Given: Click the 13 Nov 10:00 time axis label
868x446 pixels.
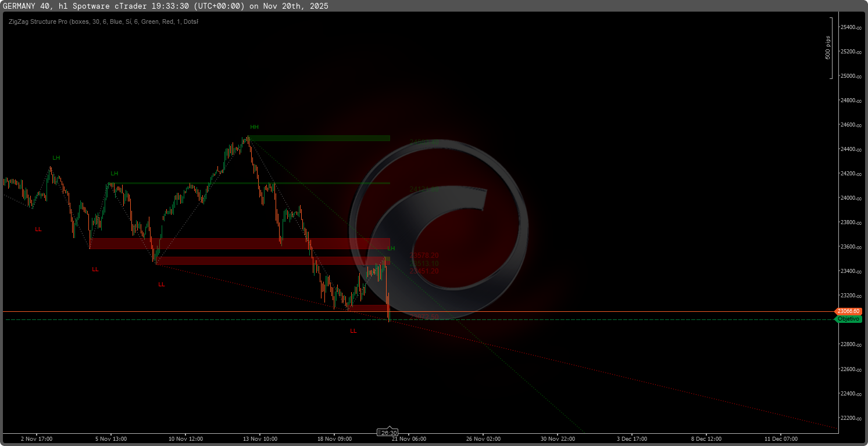Looking at the screenshot, I should pyautogui.click(x=260, y=438).
